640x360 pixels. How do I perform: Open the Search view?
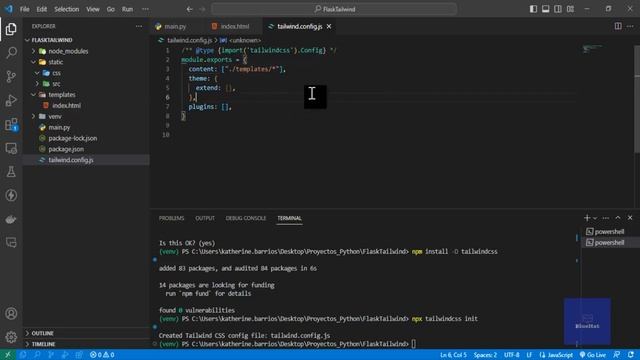(x=11, y=53)
